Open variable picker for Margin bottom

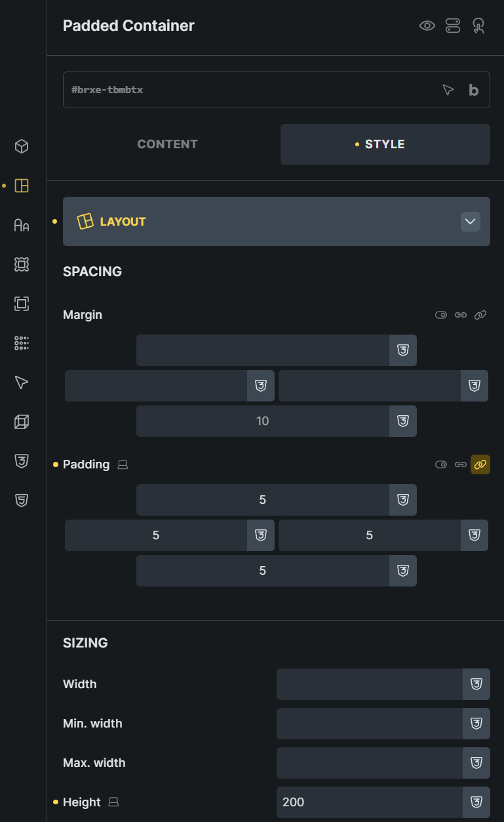[403, 421]
